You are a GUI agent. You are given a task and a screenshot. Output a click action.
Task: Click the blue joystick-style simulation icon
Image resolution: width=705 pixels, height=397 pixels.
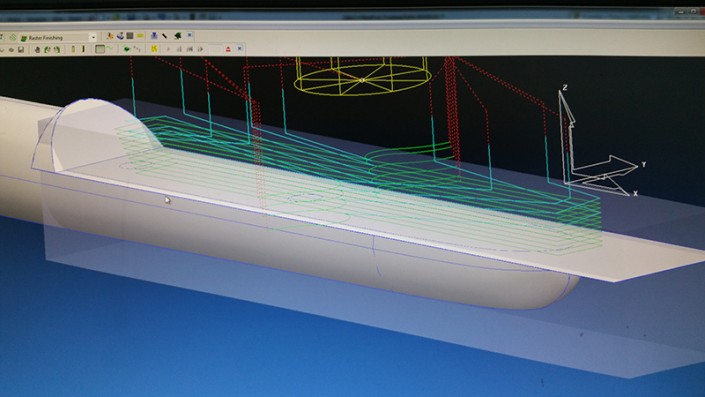coord(120,36)
